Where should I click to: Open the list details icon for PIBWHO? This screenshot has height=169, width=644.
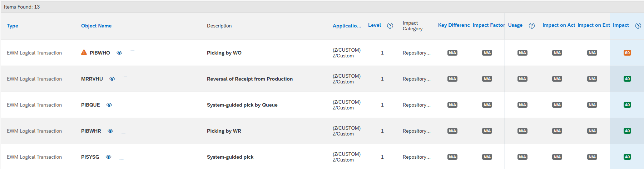point(132,53)
